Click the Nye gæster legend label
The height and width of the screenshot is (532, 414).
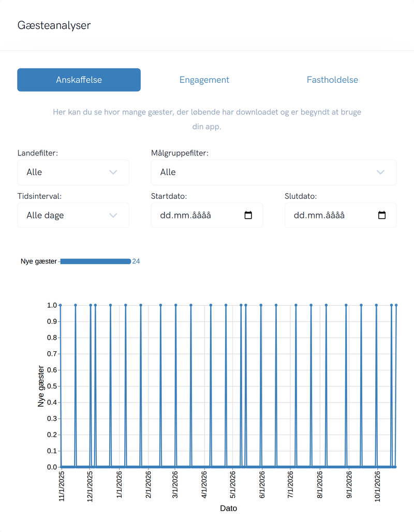pyautogui.click(x=39, y=261)
